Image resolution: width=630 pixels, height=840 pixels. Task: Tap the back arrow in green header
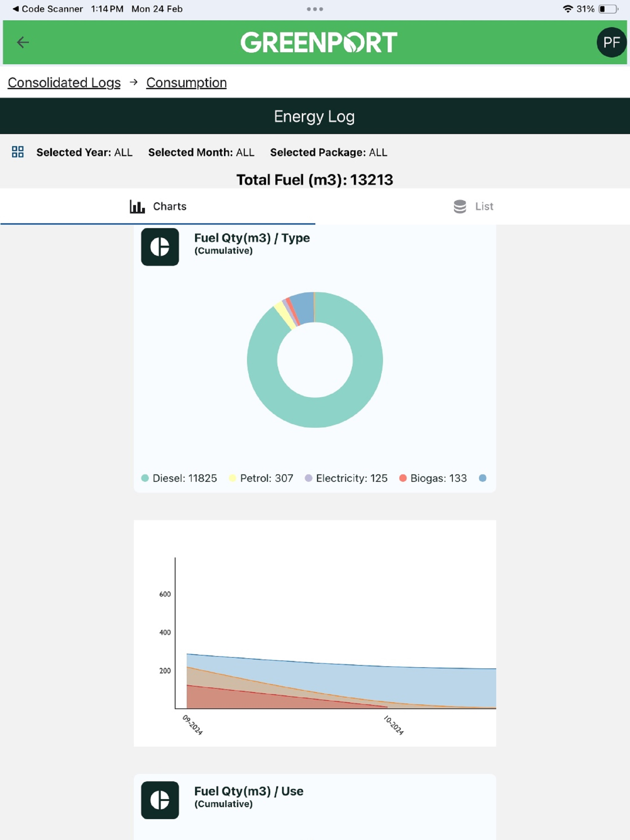pos(23,42)
